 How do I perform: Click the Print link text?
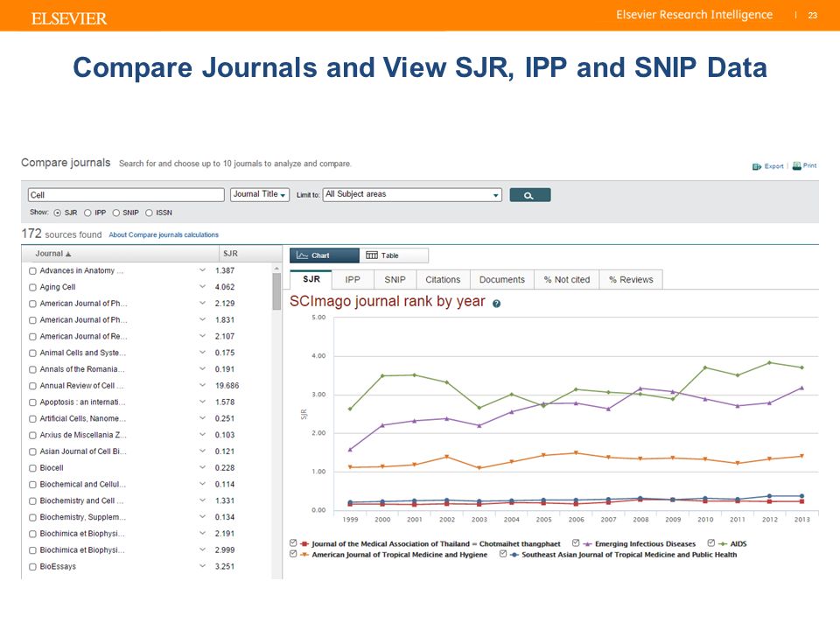coord(810,166)
